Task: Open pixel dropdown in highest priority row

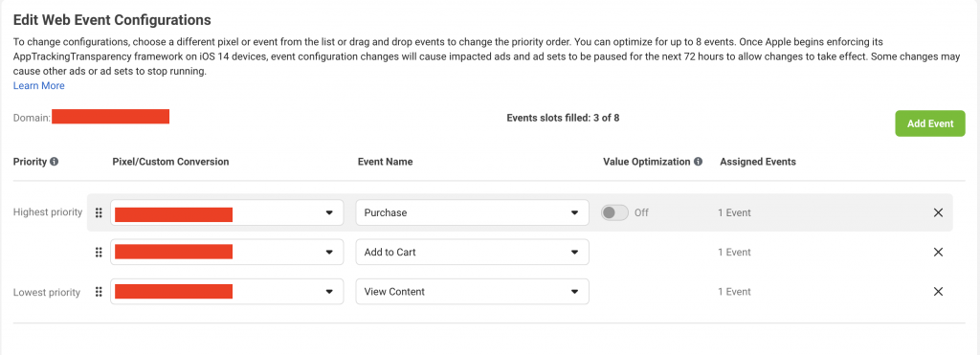Action: coord(227,212)
